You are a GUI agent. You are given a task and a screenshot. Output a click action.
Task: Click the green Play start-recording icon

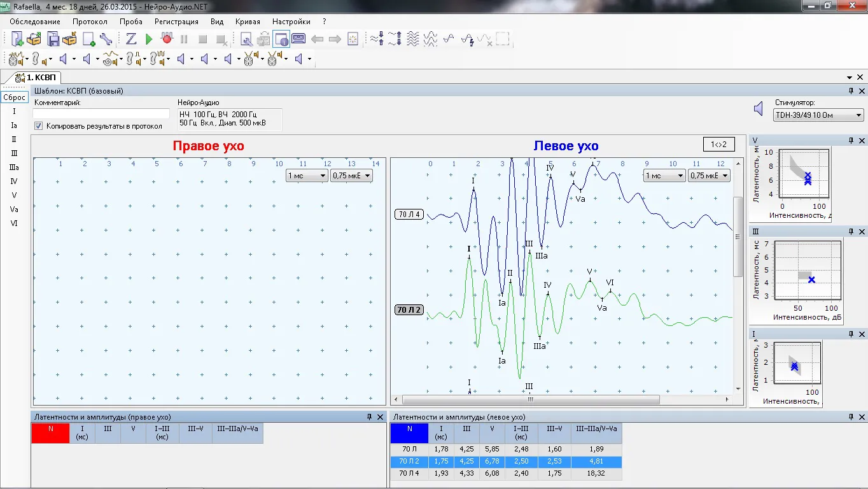point(149,39)
